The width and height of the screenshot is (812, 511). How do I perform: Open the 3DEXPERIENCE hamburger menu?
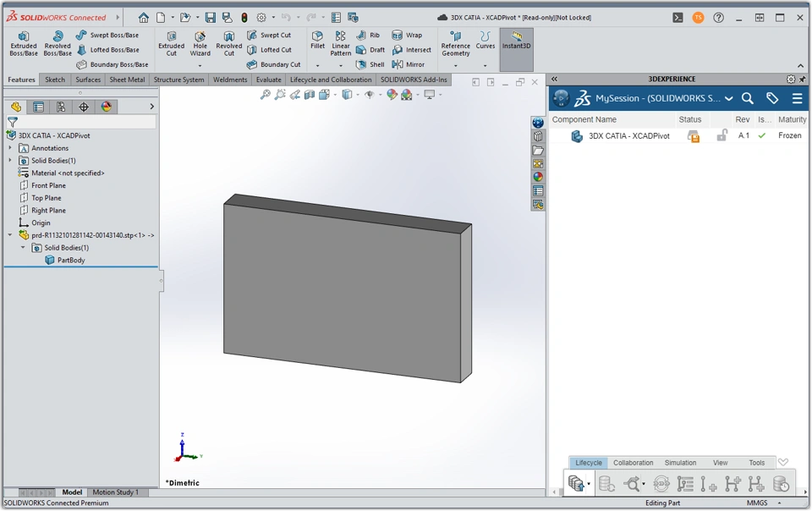(797, 98)
